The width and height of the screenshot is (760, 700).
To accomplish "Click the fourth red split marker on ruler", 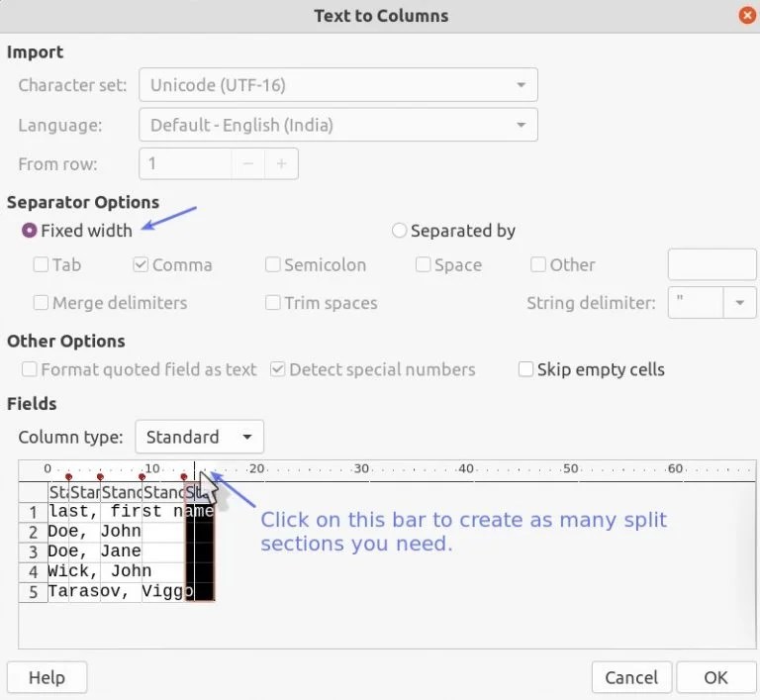I will click(184, 477).
